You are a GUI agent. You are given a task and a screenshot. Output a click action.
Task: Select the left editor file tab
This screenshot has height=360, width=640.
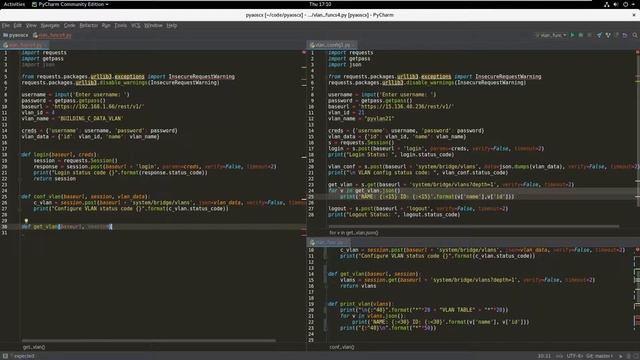24,45
